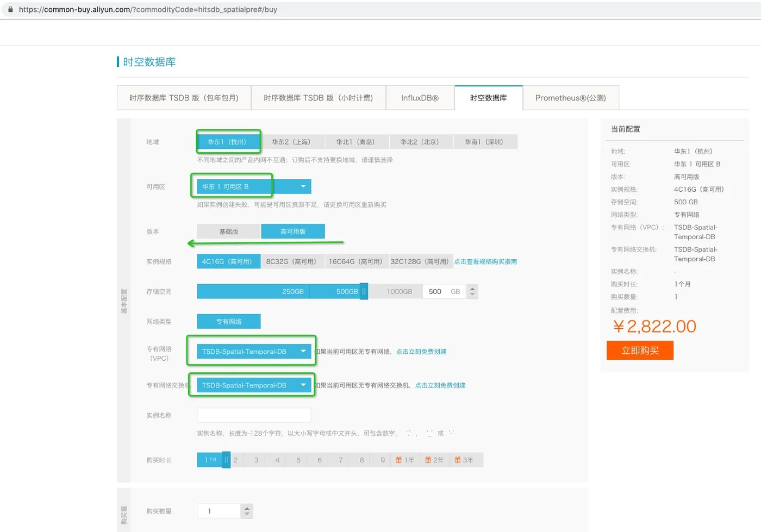The image size is (761, 532).
Task: Open the InfluxDB® tab
Action: point(420,98)
